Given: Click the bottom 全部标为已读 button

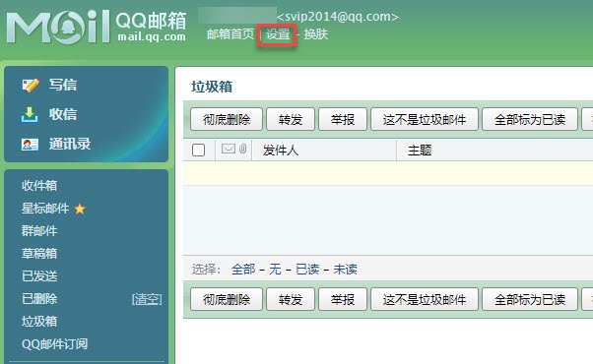Looking at the screenshot, I should tap(530, 299).
